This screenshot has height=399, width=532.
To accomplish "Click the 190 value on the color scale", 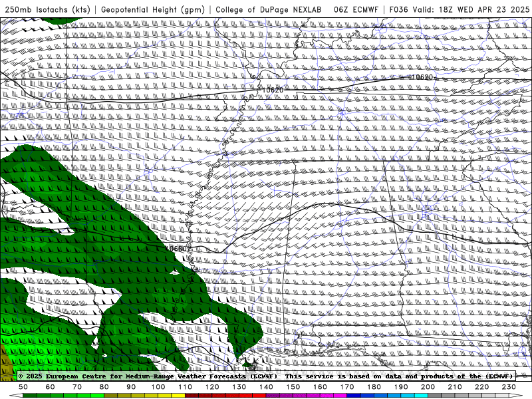I will coord(401,387).
